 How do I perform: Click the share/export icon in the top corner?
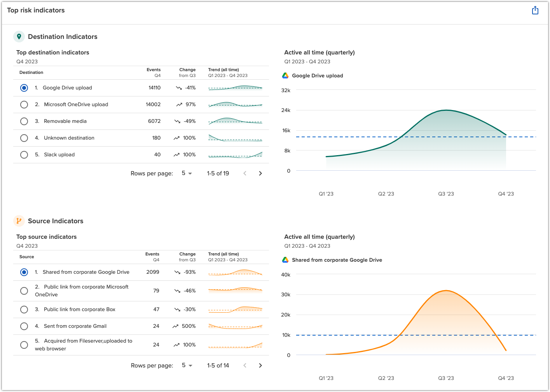pyautogui.click(x=535, y=10)
